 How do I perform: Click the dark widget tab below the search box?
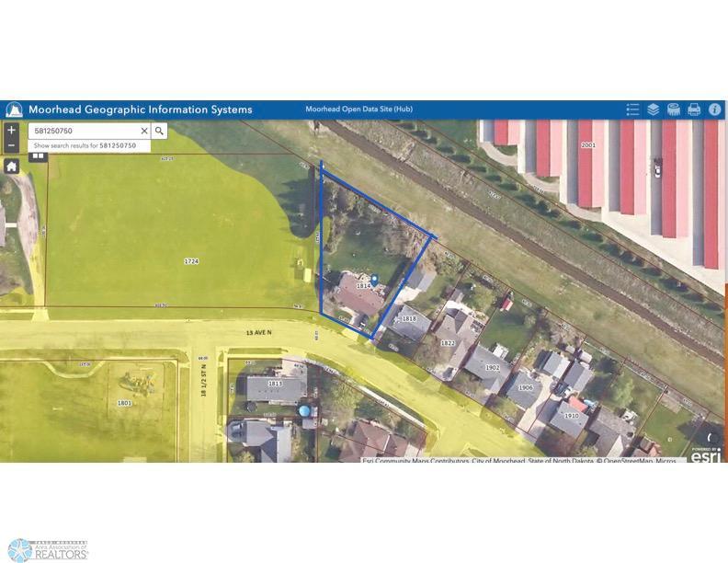point(38,156)
